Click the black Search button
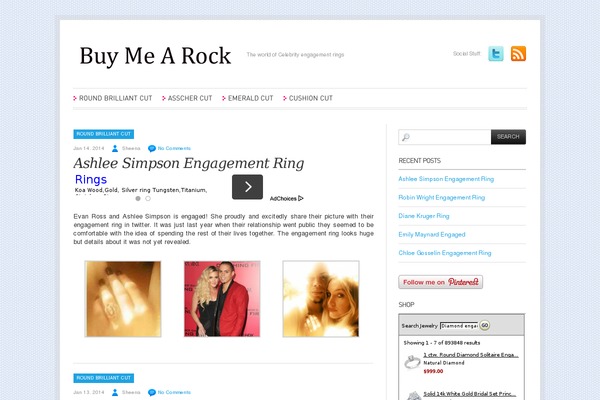 point(508,137)
